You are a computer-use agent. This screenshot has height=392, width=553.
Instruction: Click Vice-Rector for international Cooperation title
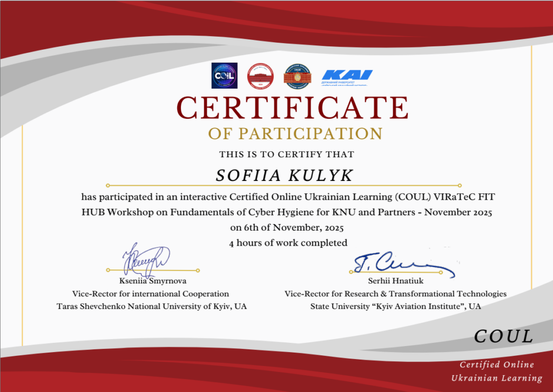pos(151,294)
